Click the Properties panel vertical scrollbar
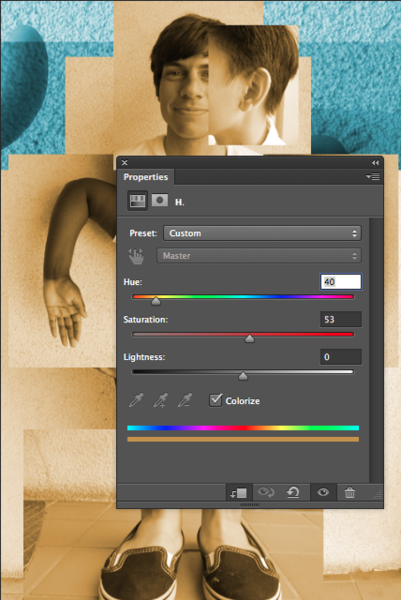Screen dimensions: 401x600 pyautogui.click(x=376, y=350)
